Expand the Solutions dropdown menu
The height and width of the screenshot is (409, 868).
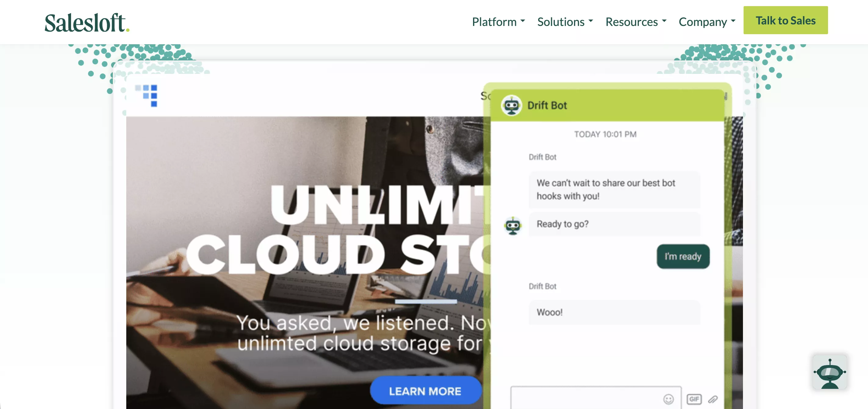tap(565, 22)
